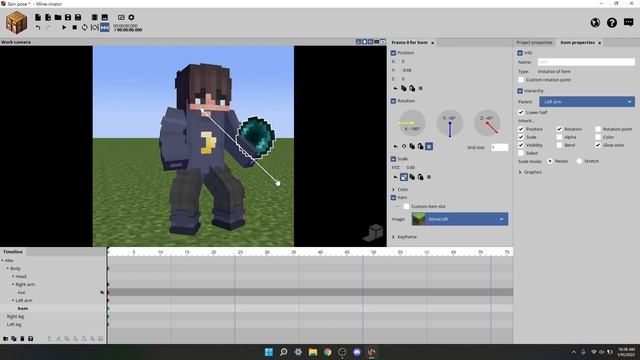640x360 pixels.
Task: Toggle the highlighted rotation snap button
Action: coord(429,146)
